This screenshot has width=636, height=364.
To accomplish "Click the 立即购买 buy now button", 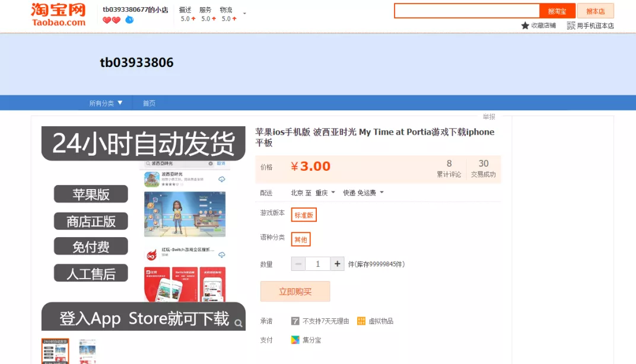I will click(295, 292).
